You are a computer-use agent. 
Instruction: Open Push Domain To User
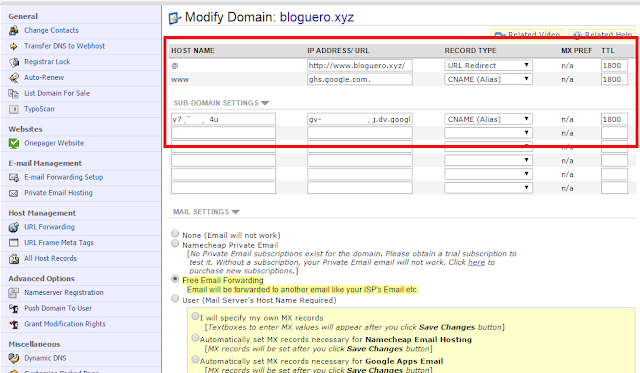pyautogui.click(x=58, y=309)
